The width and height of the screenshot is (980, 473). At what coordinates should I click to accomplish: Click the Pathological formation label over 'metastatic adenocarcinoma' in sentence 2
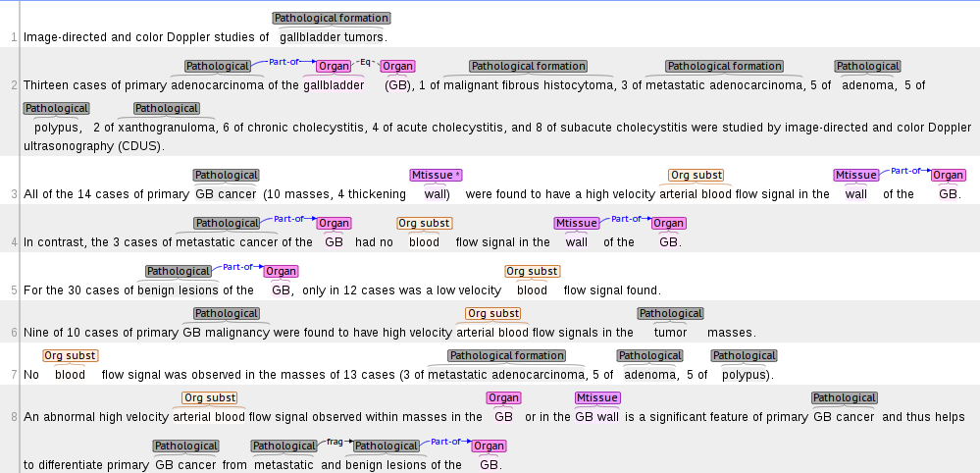click(724, 66)
